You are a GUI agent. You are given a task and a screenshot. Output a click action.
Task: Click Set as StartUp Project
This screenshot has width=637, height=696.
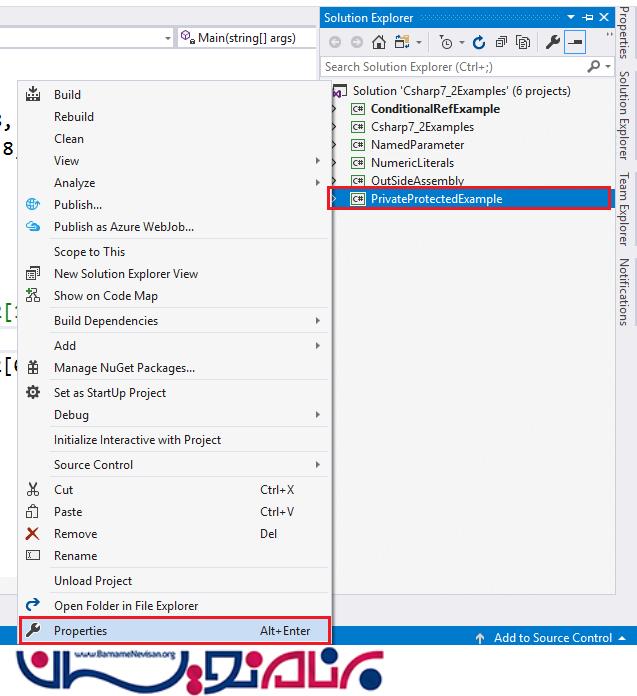click(110, 393)
